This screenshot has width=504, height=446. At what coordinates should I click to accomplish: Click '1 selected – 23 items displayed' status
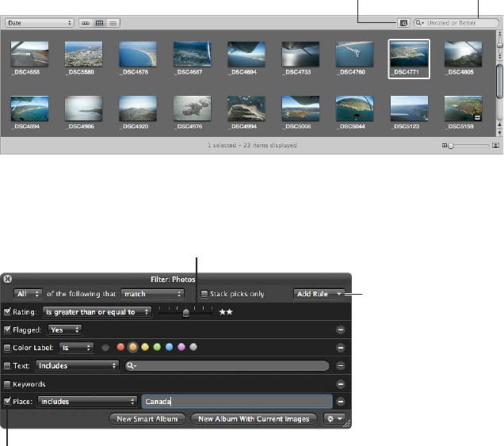coord(252,145)
